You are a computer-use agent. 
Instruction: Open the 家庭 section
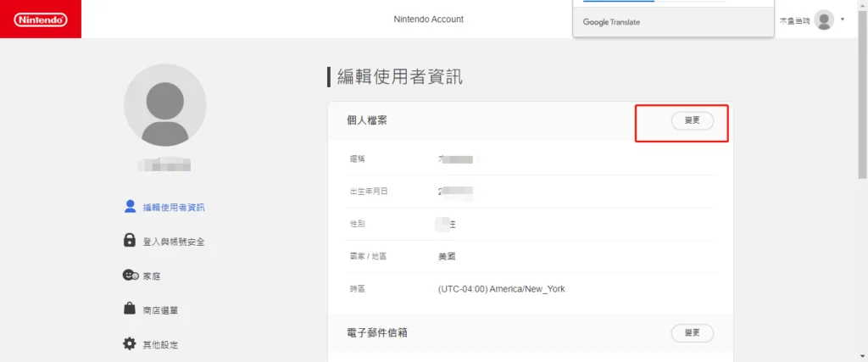coord(152,276)
